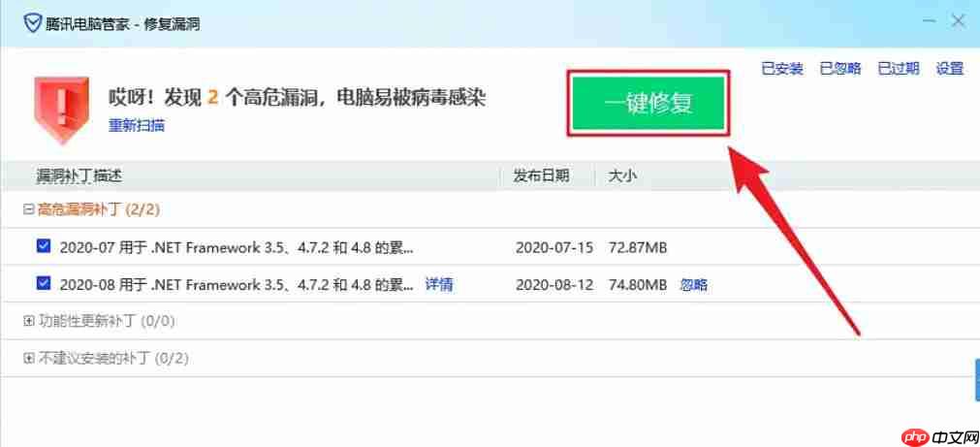Sort by 漏洞补丁描述 column header
The image size is (980, 447).
79,176
